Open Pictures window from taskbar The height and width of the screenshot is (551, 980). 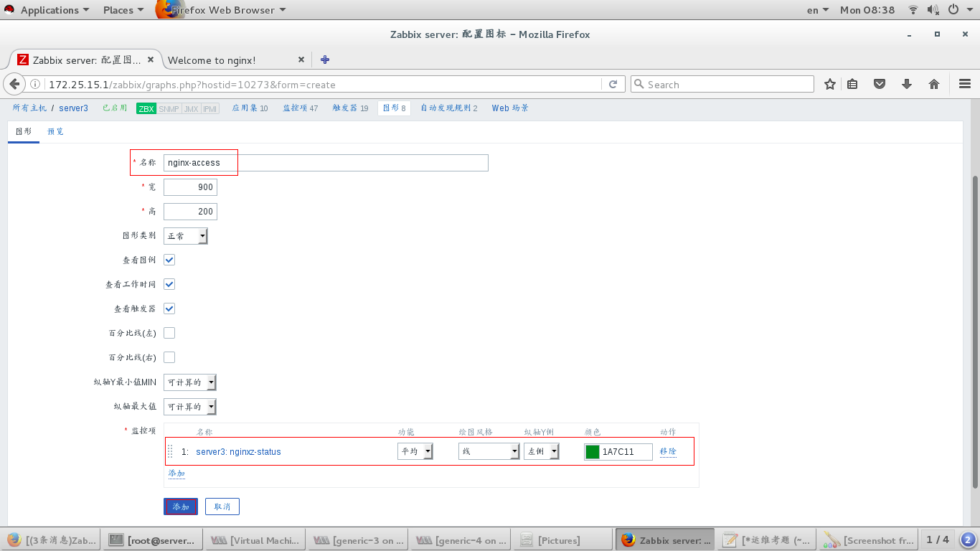click(x=562, y=540)
